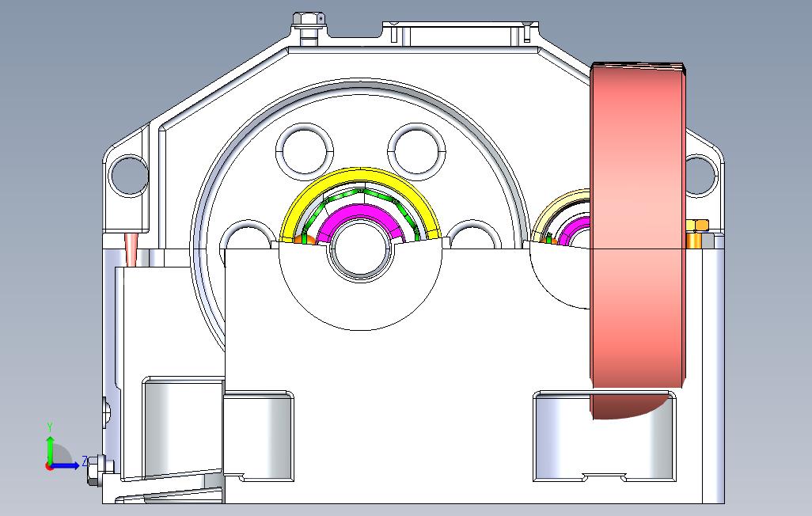Select the right lifting eye hole

tap(701, 175)
